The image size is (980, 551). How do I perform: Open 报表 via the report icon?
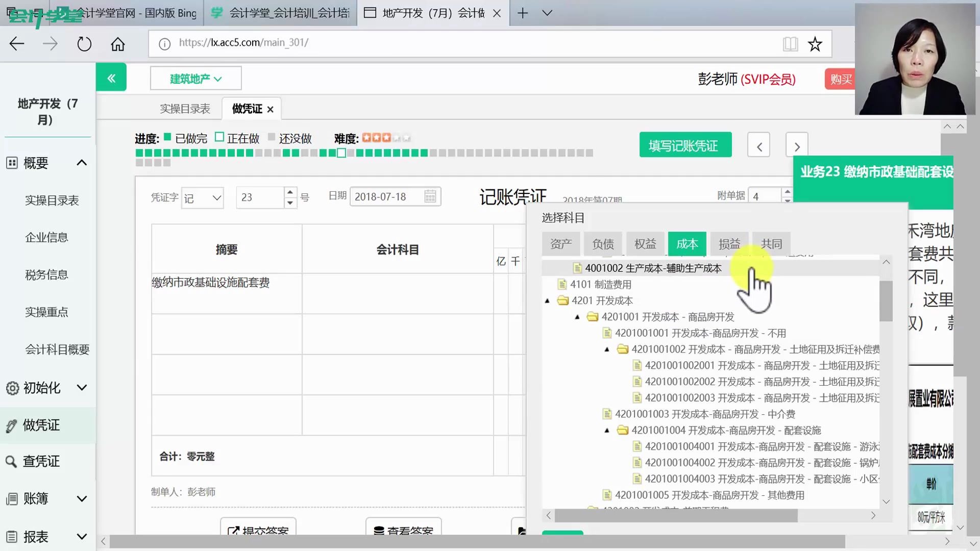[11, 536]
